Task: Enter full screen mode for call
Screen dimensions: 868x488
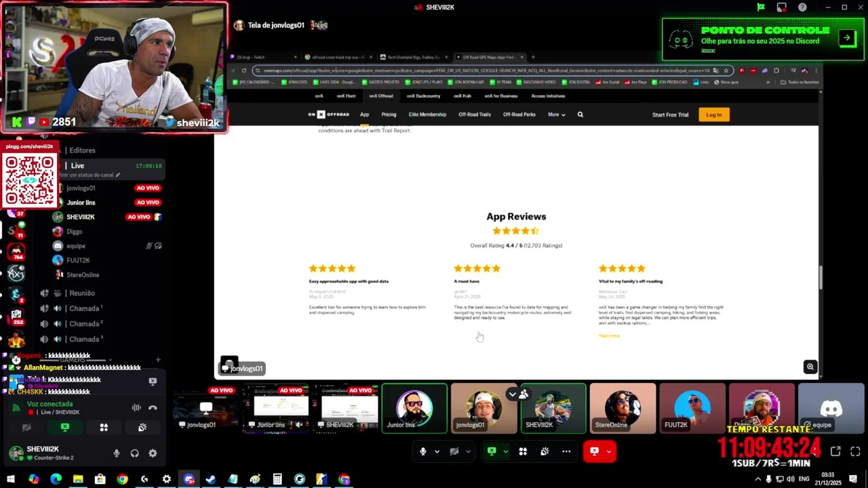Action: [x=855, y=451]
